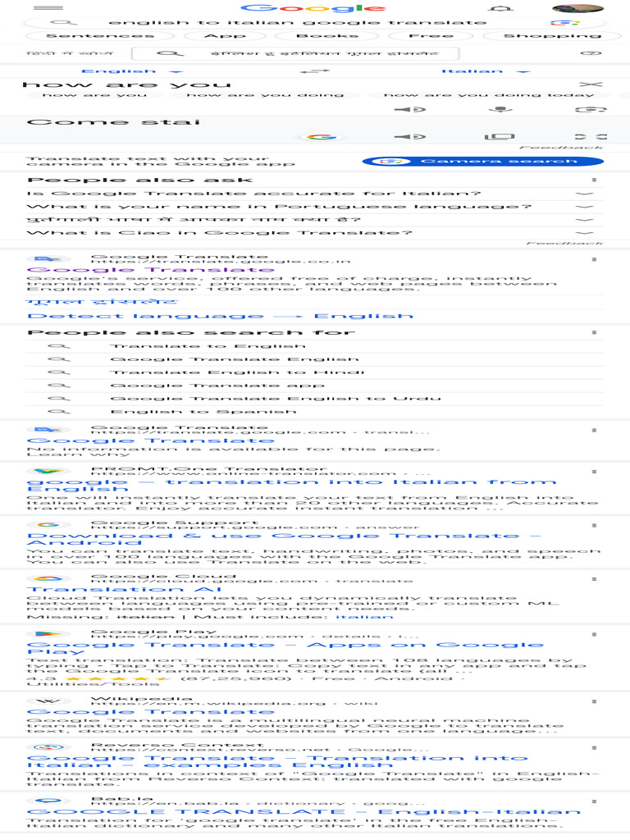Select the Sentences filter chip
Image resolution: width=630 pixels, height=840 pixels.
(99, 36)
